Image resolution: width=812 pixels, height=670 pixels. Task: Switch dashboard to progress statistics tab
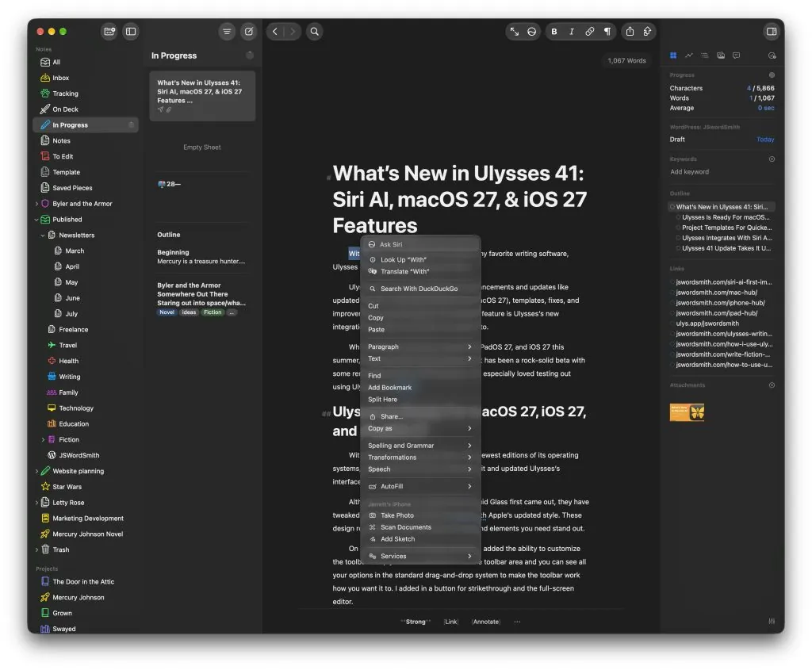(x=689, y=56)
